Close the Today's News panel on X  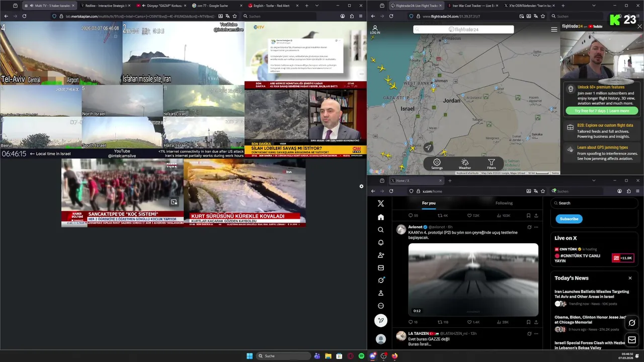coord(630,278)
